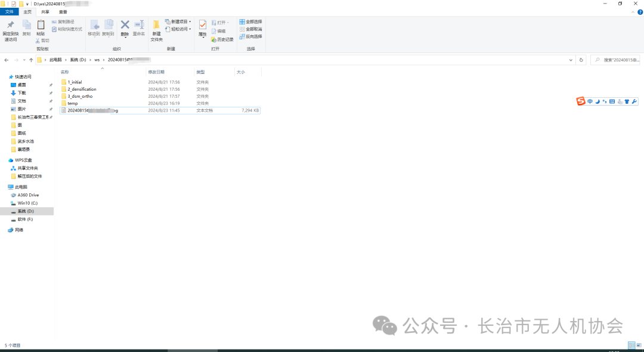Open the recent locations dropdown arrow
Screen dimensions: 644x352
[x=24, y=60]
